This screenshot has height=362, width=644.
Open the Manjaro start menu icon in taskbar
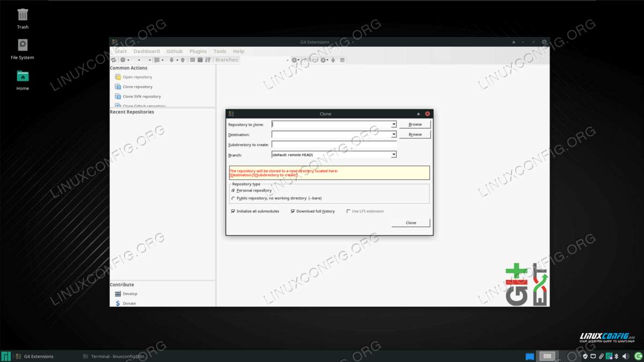pos(5,356)
